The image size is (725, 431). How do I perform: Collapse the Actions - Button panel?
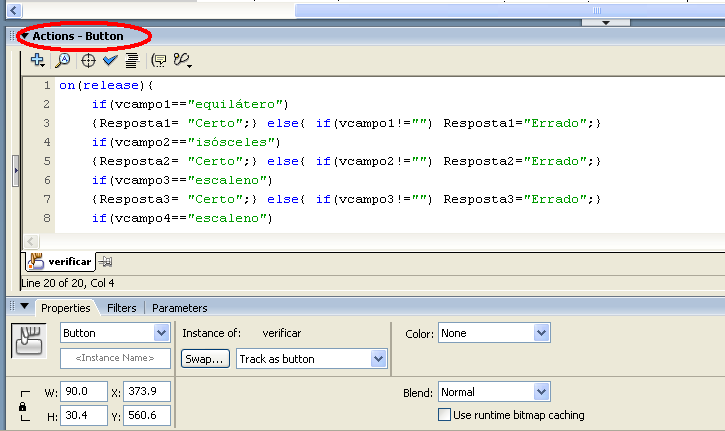pyautogui.click(x=25, y=36)
